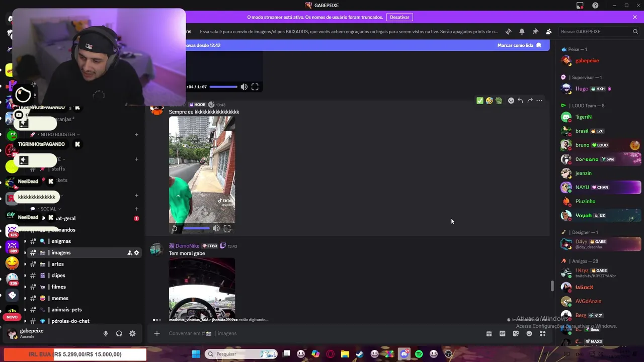644x362 pixels.
Task: Open the enigmas channel
Action: tap(84, 241)
